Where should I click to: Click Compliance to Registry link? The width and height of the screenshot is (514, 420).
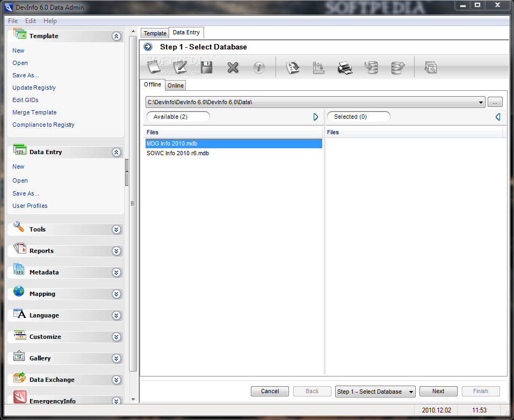click(x=44, y=125)
